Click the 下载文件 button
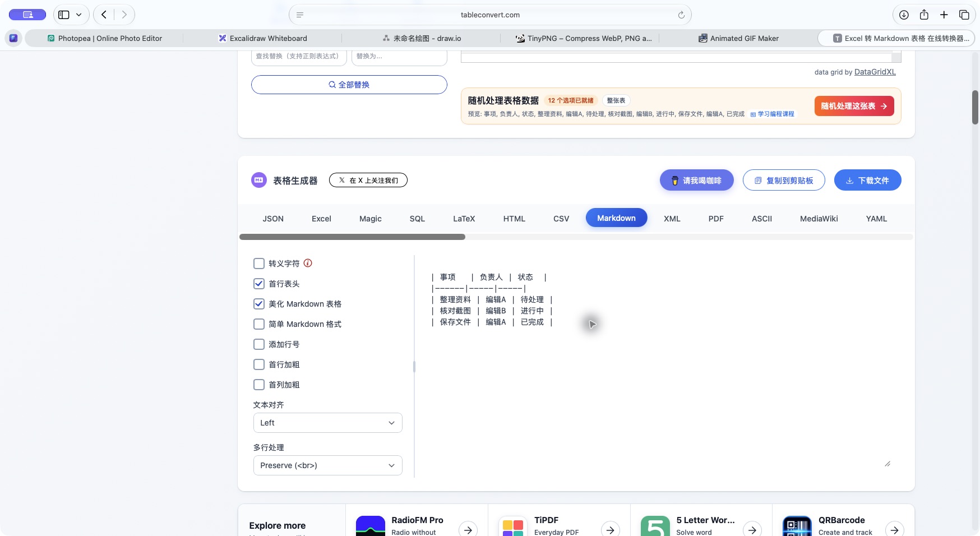980x536 pixels. pyautogui.click(x=867, y=180)
